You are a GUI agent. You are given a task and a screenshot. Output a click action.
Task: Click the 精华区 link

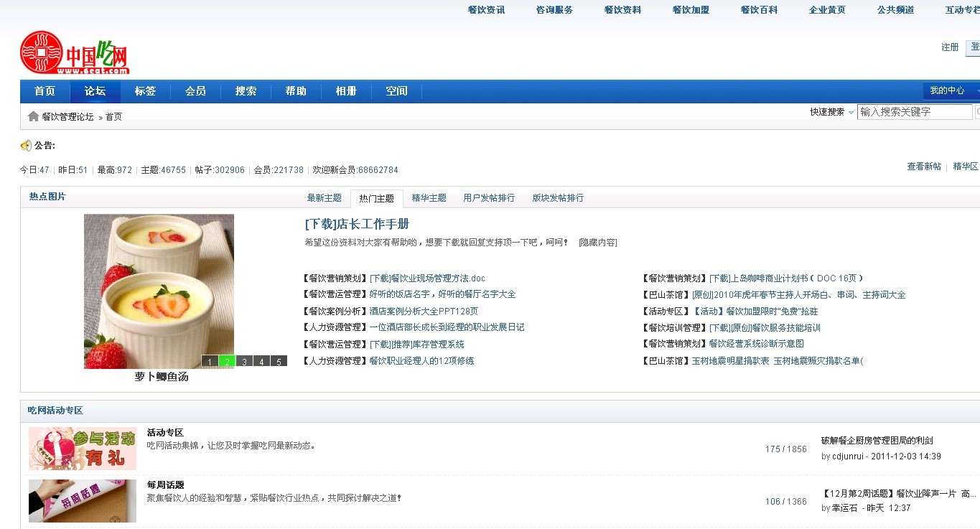pos(966,167)
